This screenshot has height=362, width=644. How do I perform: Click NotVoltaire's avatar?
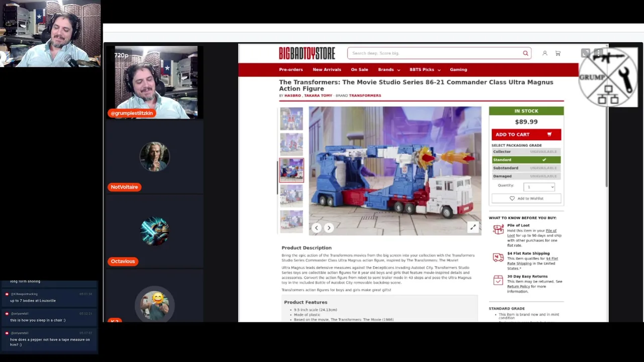click(x=154, y=157)
